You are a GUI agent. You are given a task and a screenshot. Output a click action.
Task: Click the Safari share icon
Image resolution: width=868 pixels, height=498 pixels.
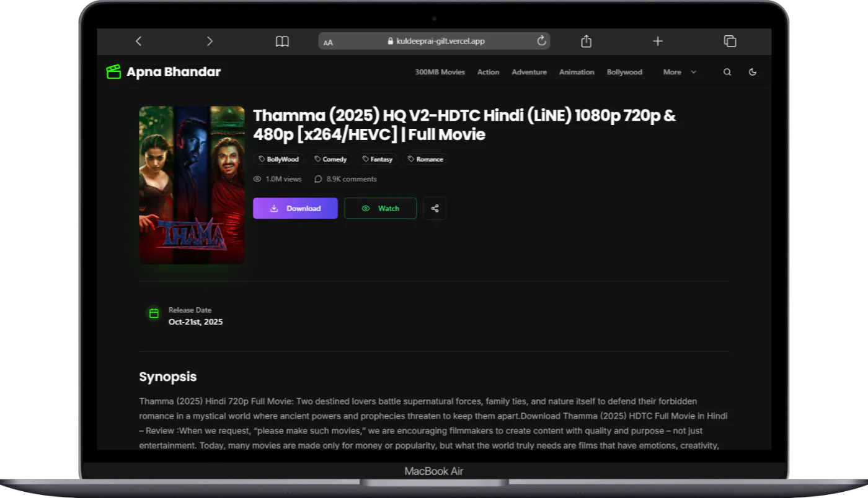586,41
